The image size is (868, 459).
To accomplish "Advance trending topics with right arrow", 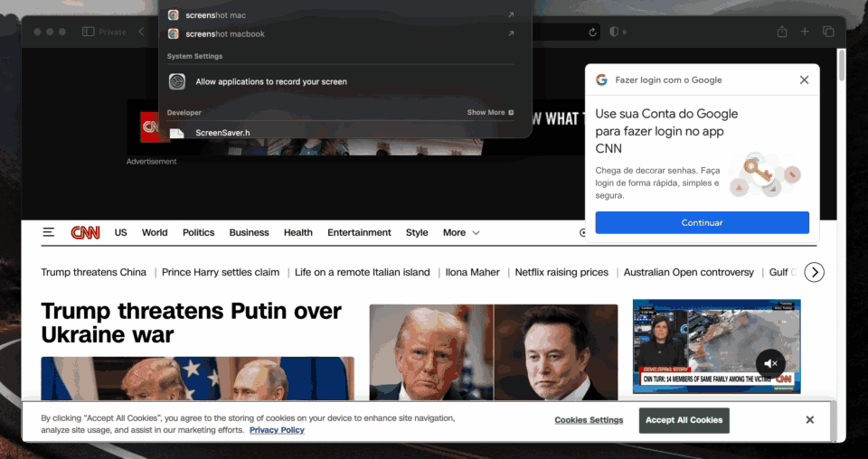I will (815, 272).
